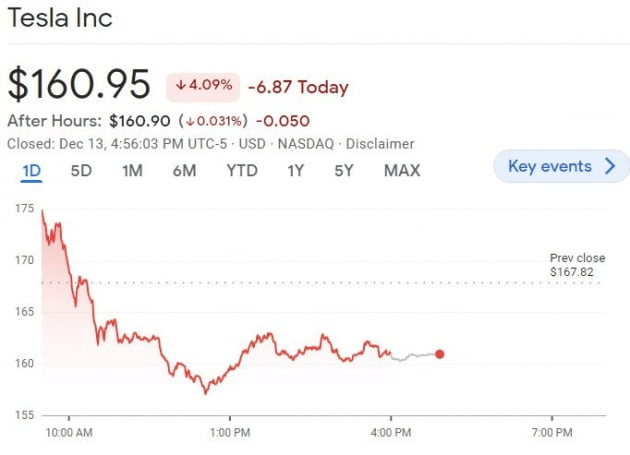Click the -6.87 Today change text

click(297, 87)
